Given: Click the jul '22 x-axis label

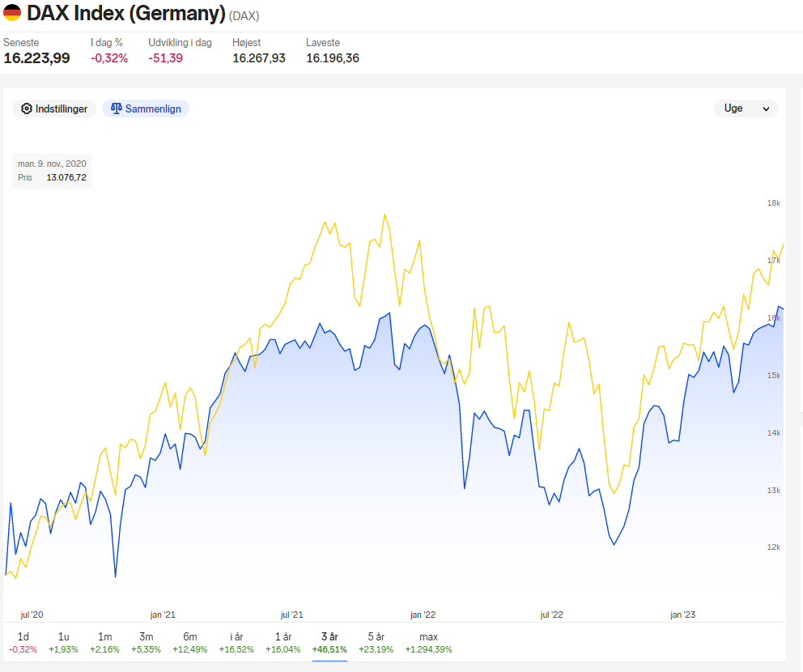Looking at the screenshot, I should tap(551, 615).
